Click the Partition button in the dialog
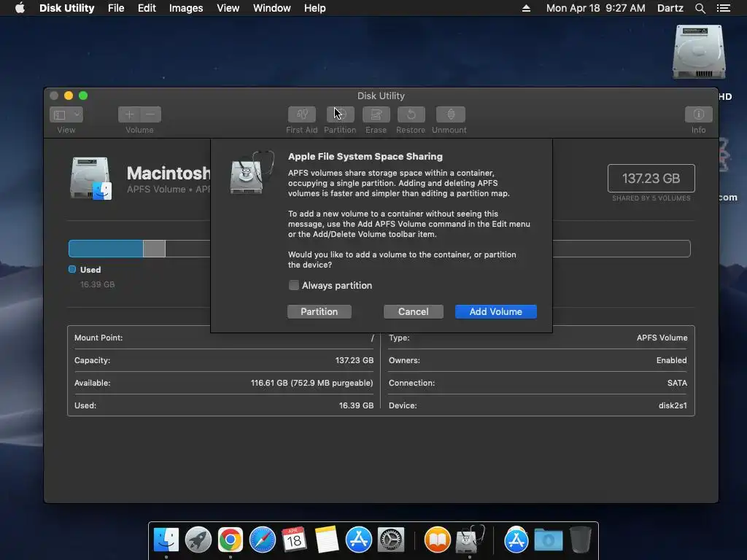747x560 pixels. click(x=320, y=311)
